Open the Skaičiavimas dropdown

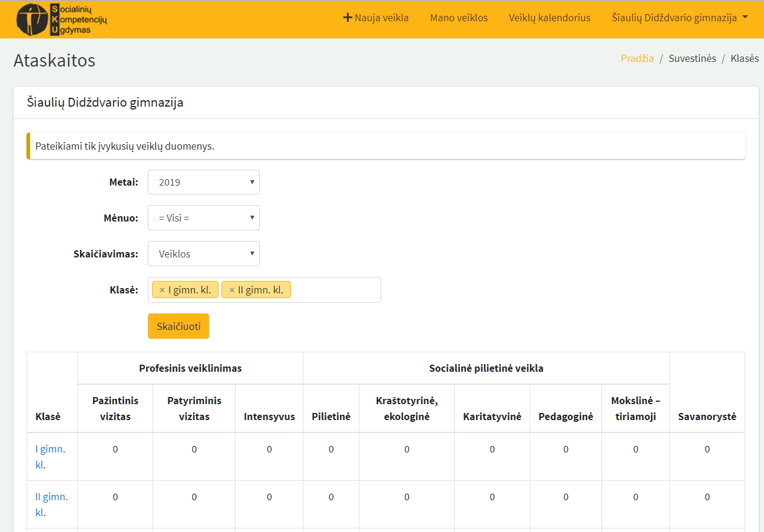coord(203,254)
